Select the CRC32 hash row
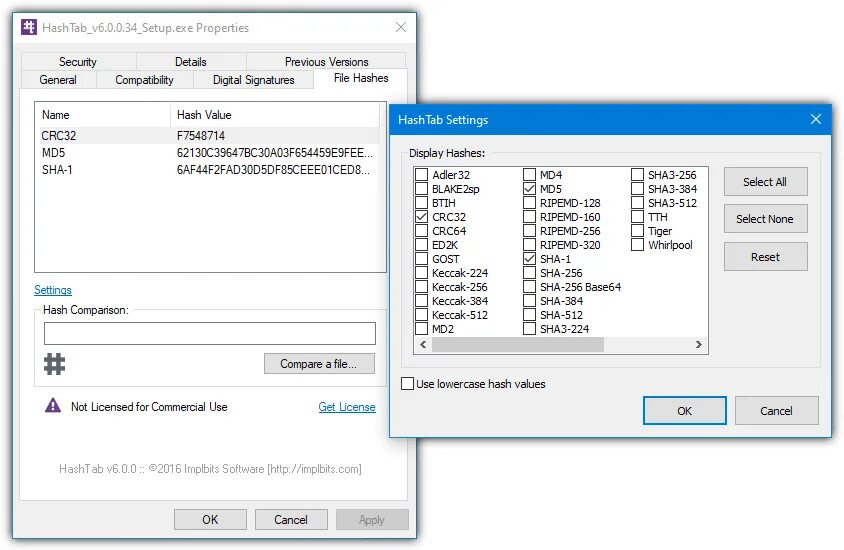The width and height of the screenshot is (844, 550). 210,136
